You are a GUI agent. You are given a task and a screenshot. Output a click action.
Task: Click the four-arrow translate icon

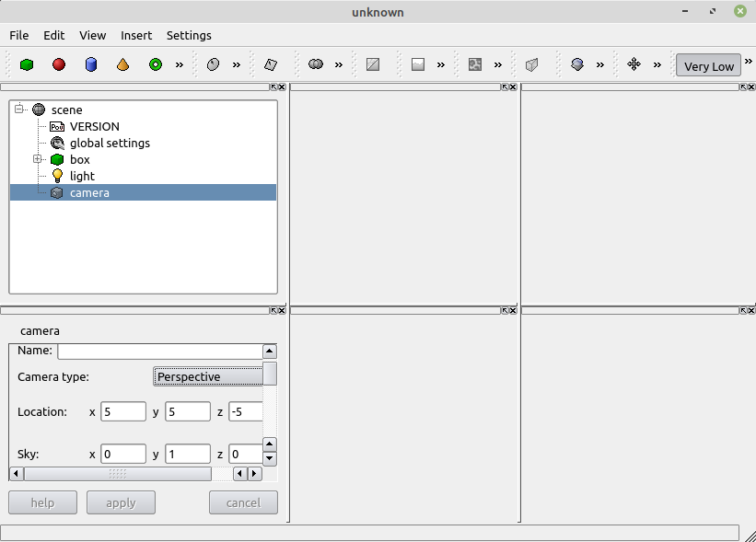coord(634,64)
